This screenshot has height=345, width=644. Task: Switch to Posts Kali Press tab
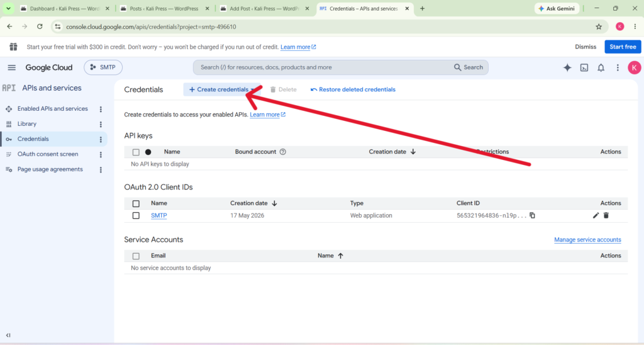pos(164,8)
